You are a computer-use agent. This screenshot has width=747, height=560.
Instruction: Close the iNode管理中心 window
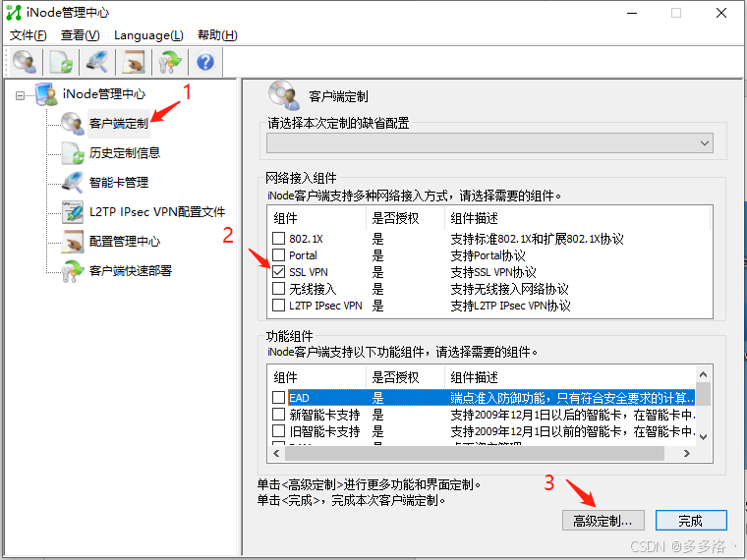click(721, 13)
